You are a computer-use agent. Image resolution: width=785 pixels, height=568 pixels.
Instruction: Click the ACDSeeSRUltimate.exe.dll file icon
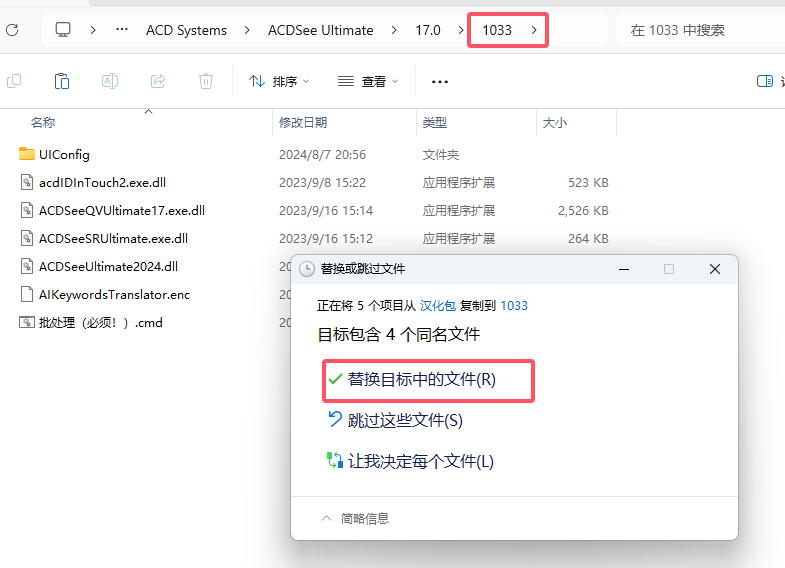(27, 238)
